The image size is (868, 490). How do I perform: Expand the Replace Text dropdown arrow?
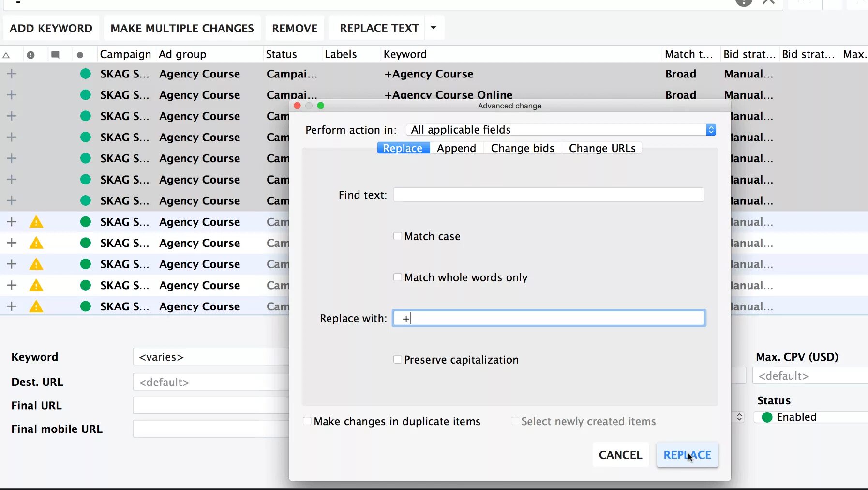tap(434, 28)
